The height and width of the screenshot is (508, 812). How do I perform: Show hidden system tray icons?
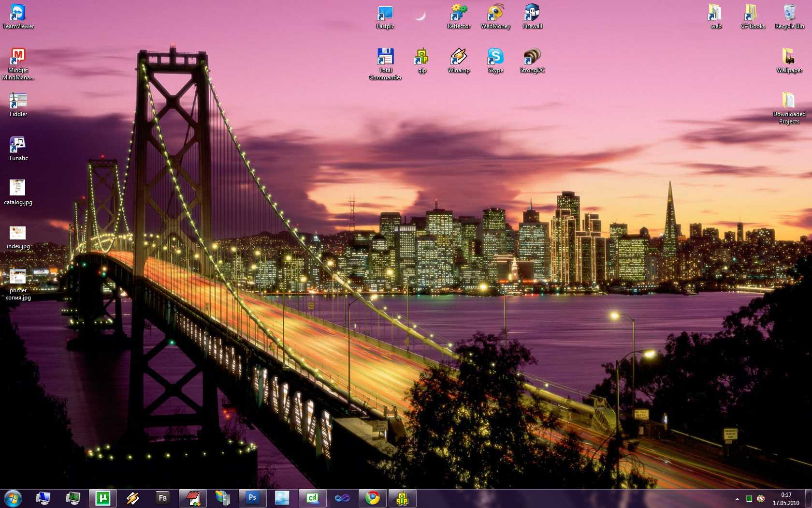click(737, 498)
